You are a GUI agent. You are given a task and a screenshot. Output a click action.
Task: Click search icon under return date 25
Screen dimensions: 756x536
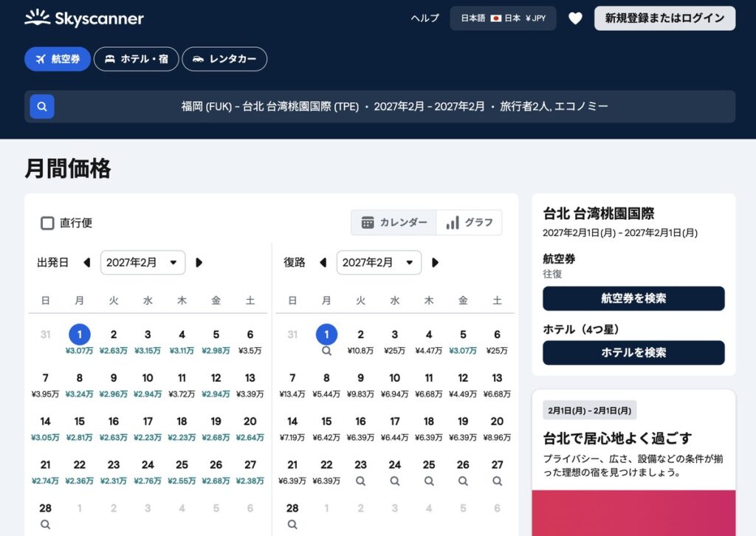[429, 481]
